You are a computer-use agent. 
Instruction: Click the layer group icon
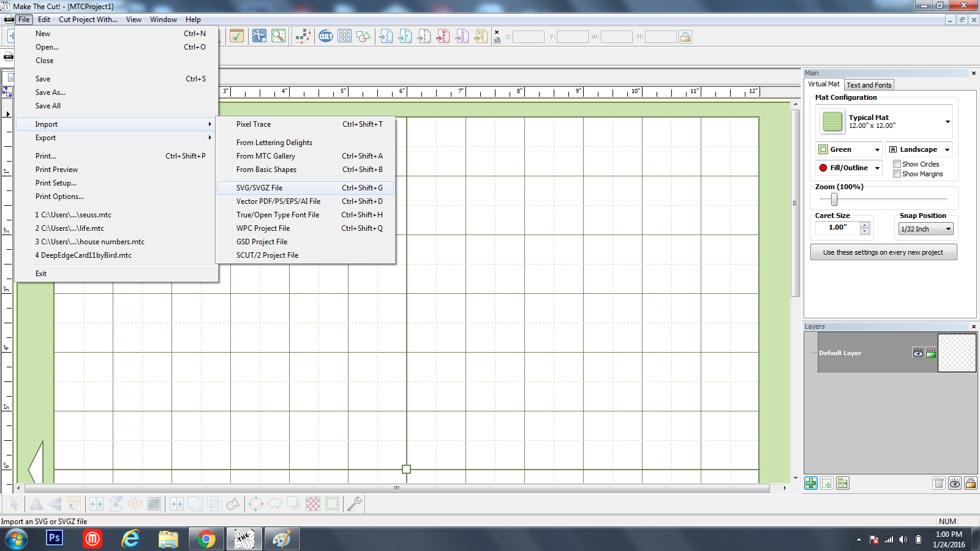843,483
